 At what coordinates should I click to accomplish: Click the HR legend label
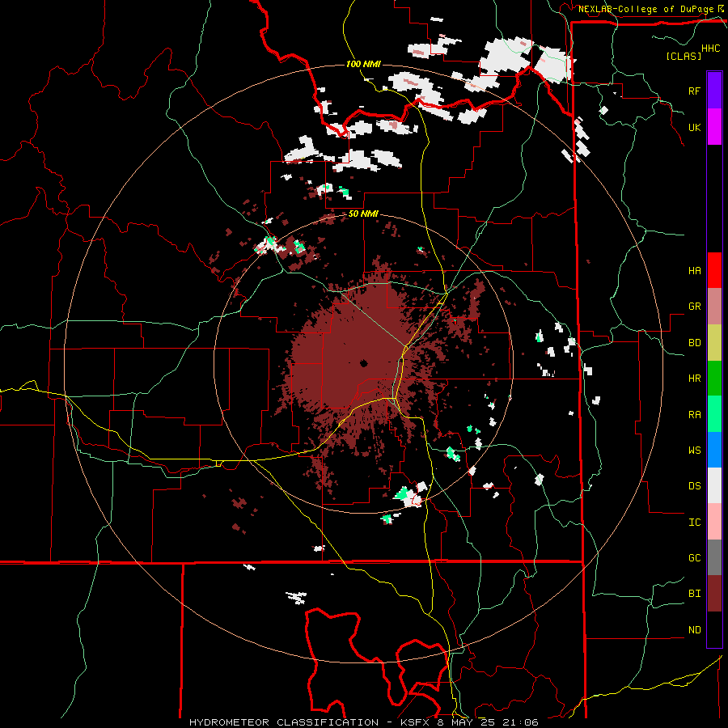694,379
